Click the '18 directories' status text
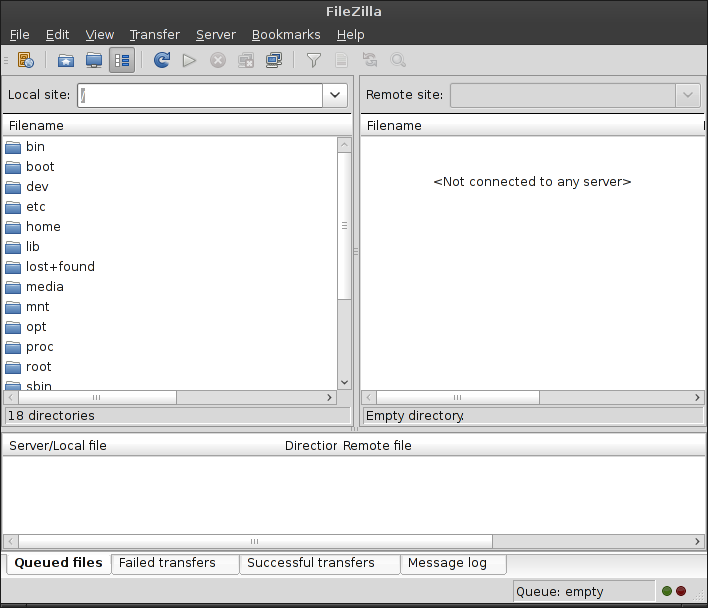This screenshot has height=608, width=708. [x=51, y=415]
